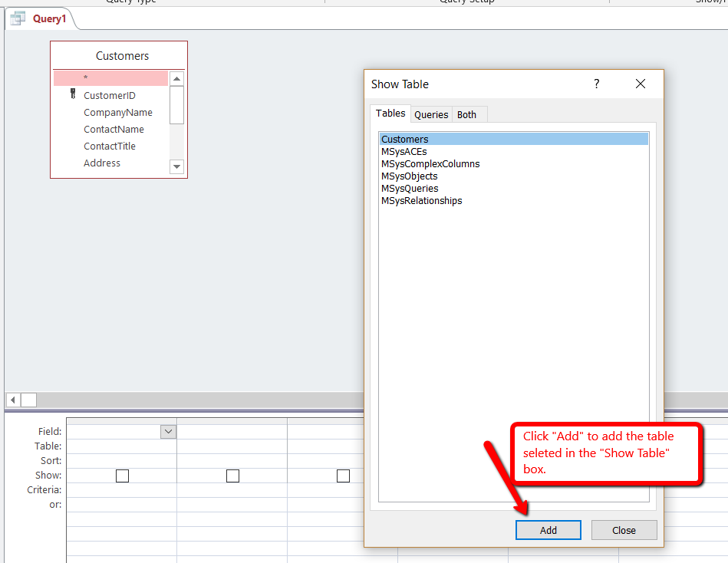Click the Criteria cell in first grid column
Viewport: 728px width, 563px height.
pos(121,490)
